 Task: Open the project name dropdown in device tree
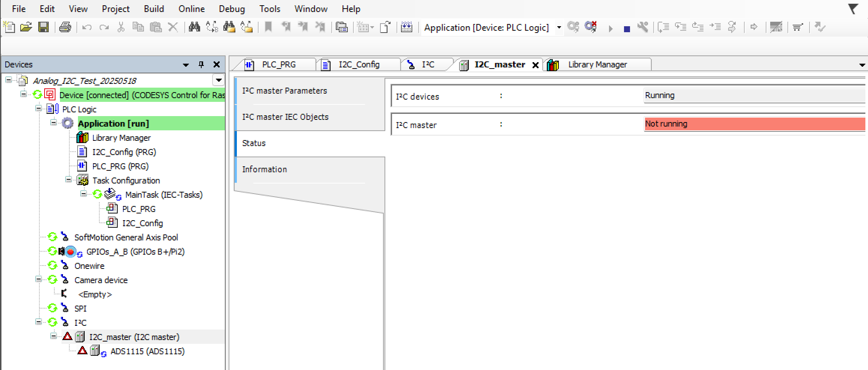tap(218, 80)
